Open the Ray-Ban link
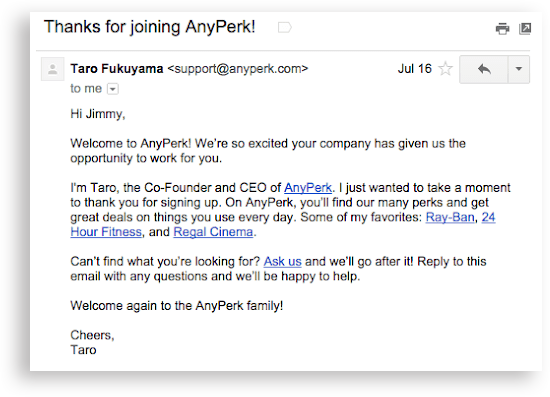Image resolution: width=550 pixels, height=397 pixels. coord(450,217)
